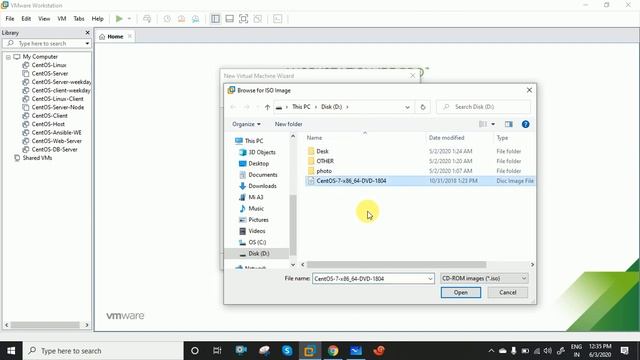Screen dimensions: 640x360
Task: Open the CD-ROM images file type dropdown
Action: (484, 278)
